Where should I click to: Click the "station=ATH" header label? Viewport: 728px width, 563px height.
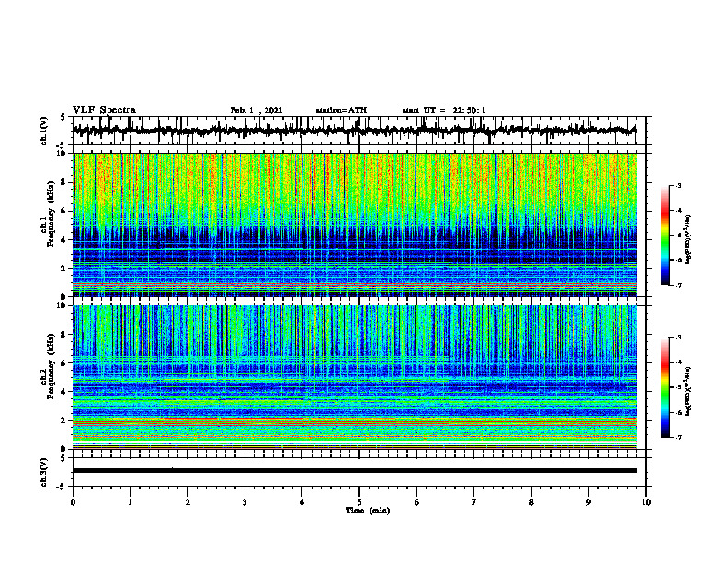tap(341, 110)
